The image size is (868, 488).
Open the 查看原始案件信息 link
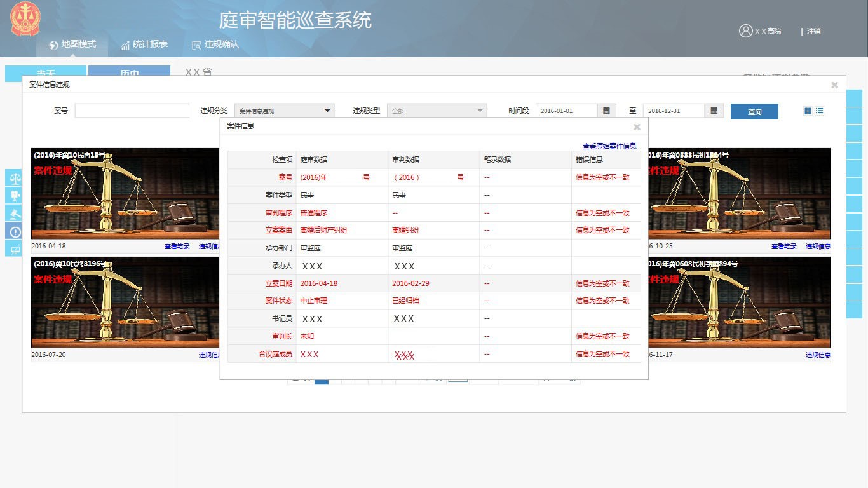point(609,146)
